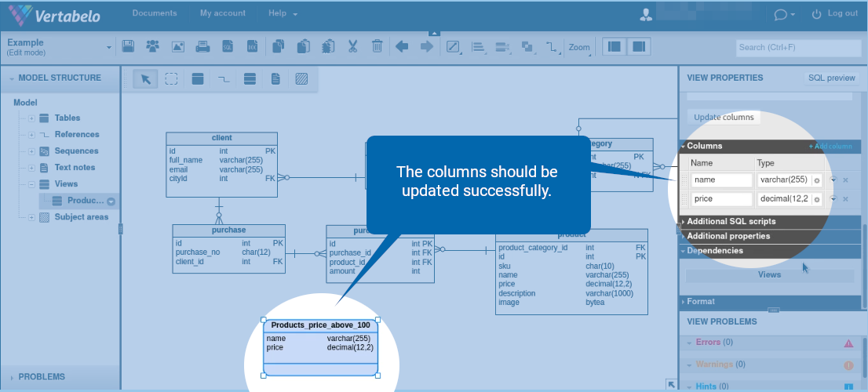This screenshot has width=868, height=392.
Task: Open the resize-to-fit tool dropdown
Action: [x=454, y=47]
